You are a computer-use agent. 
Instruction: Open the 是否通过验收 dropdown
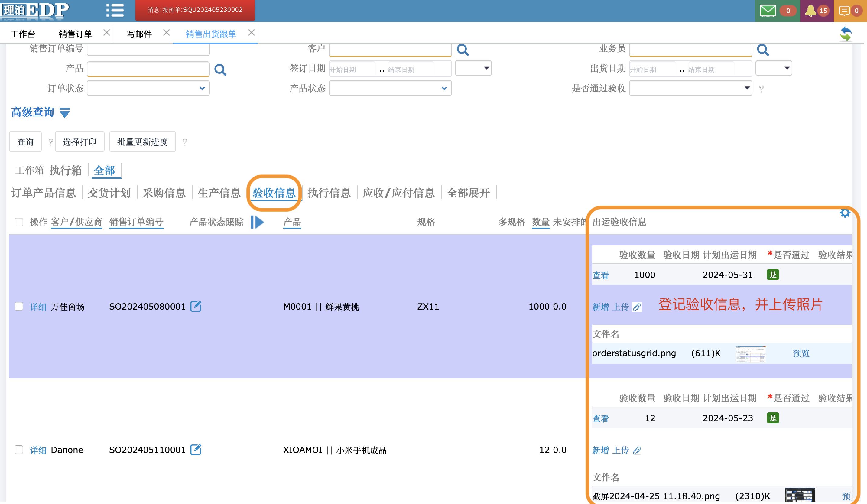pyautogui.click(x=690, y=88)
